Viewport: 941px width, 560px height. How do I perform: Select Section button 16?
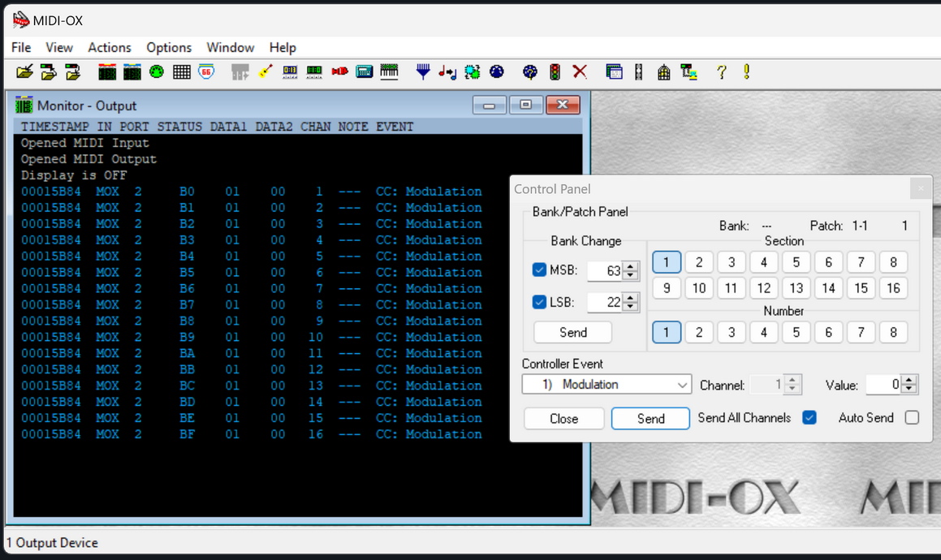(894, 288)
